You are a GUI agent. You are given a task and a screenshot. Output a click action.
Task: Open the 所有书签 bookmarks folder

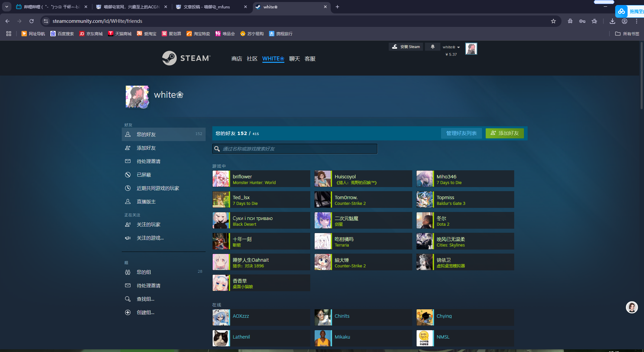[x=627, y=34]
